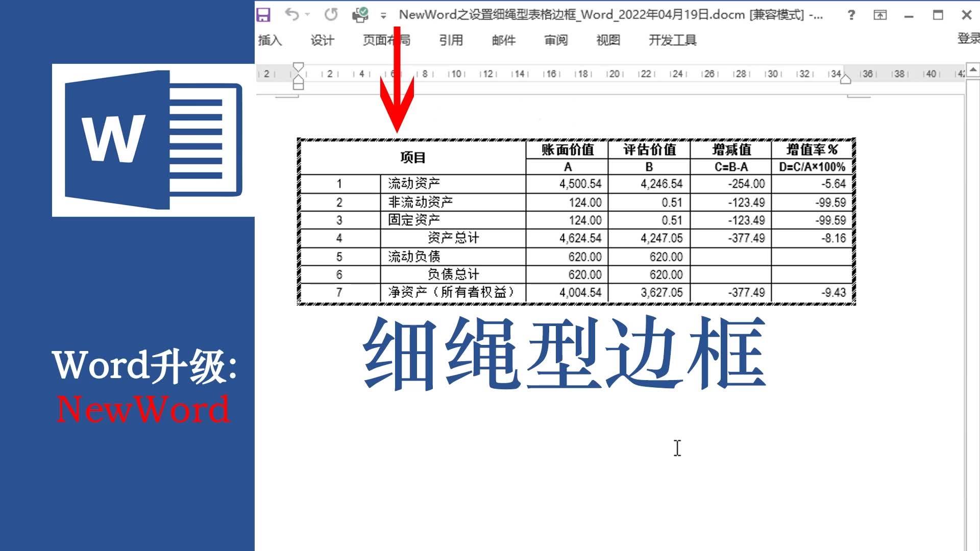The image size is (980, 551).
Task: Open Customize Quick Access Toolbar dropdown
Action: click(383, 16)
